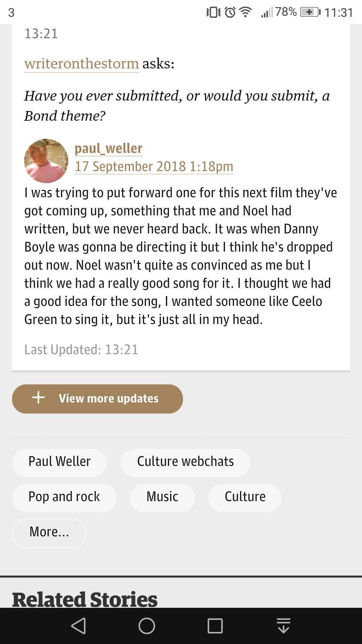Tap the Wi-Fi status icon

coord(246,12)
